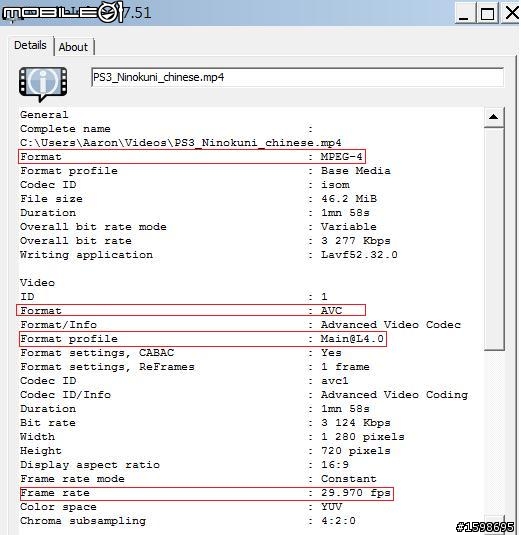
Task: Click the 'YUV' color space value
Action: click(331, 507)
